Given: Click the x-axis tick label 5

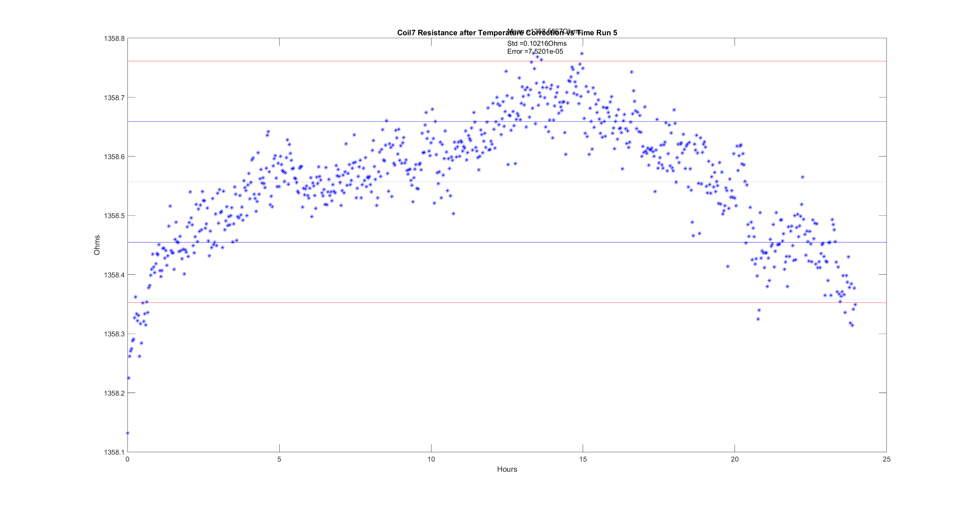Looking at the screenshot, I should (279, 459).
